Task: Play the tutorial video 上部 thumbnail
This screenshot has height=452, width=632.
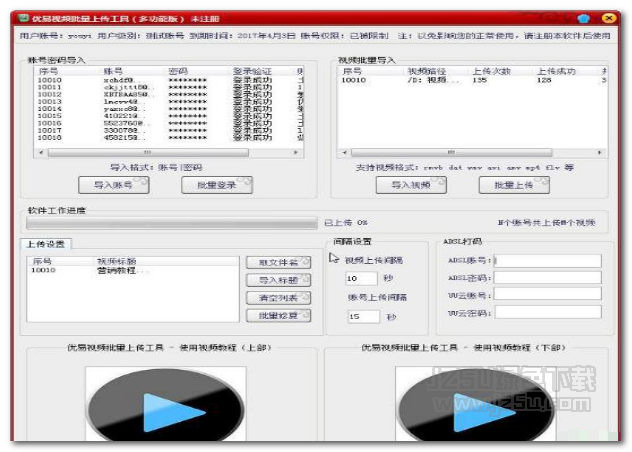Action: (166, 404)
